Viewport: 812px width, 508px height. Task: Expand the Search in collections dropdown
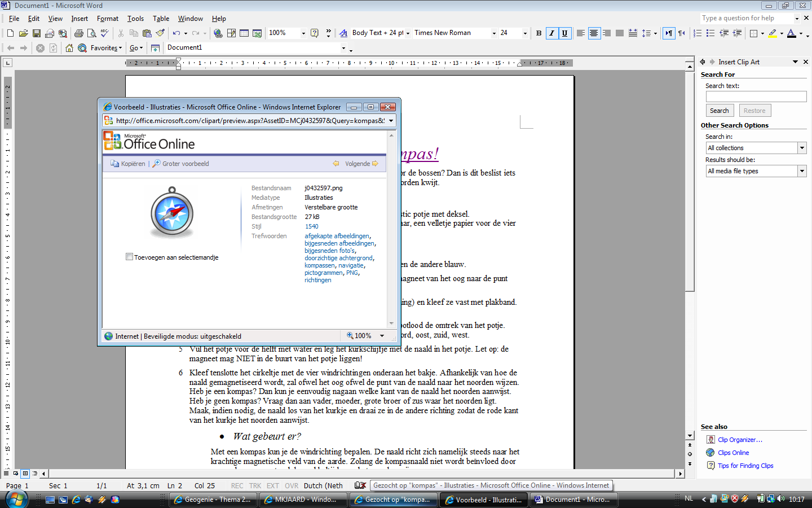tap(802, 148)
